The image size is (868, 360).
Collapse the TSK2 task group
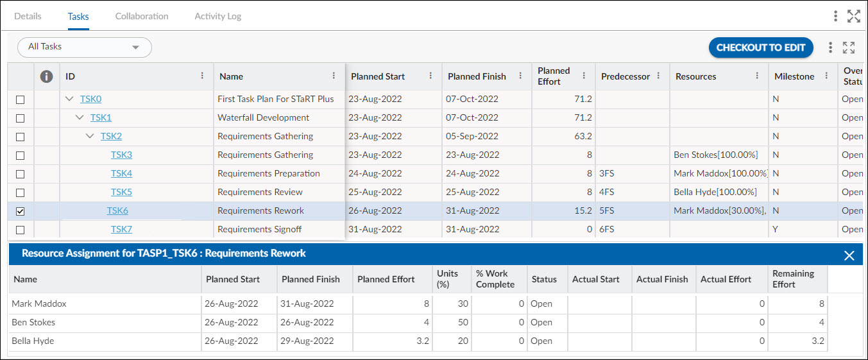tap(90, 137)
